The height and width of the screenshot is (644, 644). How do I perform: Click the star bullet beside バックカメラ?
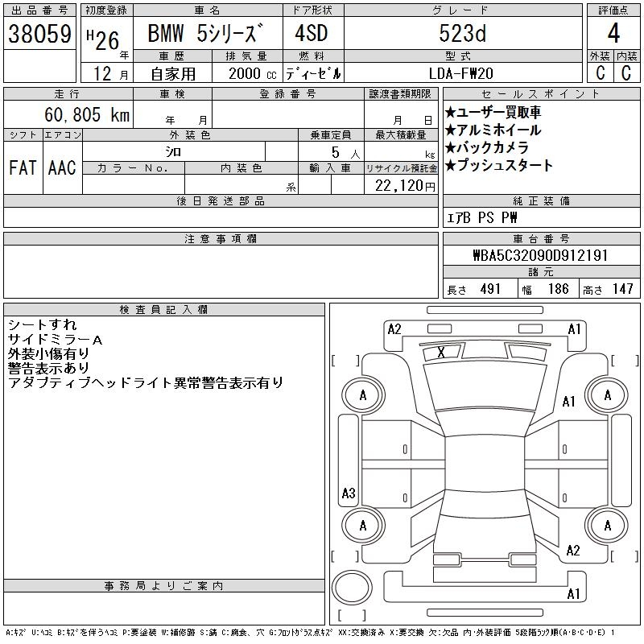(x=450, y=148)
